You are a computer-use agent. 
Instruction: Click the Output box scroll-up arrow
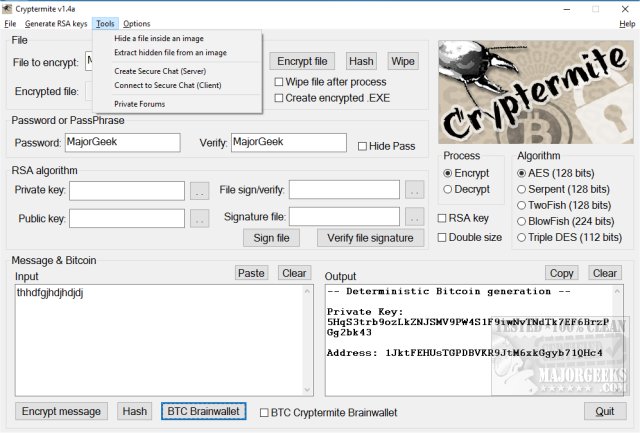[x=617, y=291]
